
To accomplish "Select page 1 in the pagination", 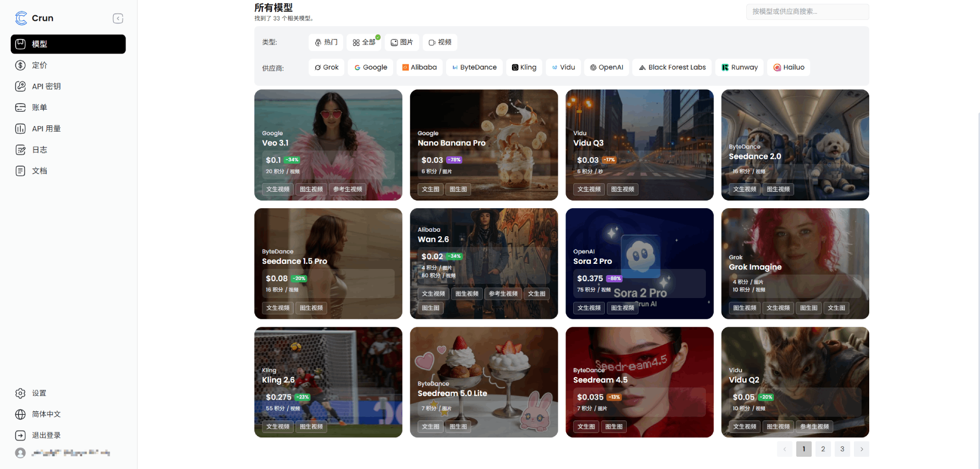I will click(804, 450).
